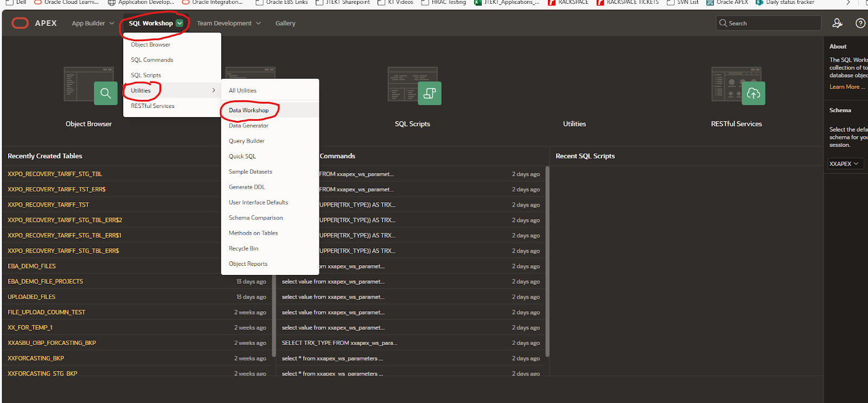This screenshot has width=868, height=403.
Task: Open table XXPO_RECOVERY_TARIFF_TST_ERR$
Action: click(x=56, y=189)
